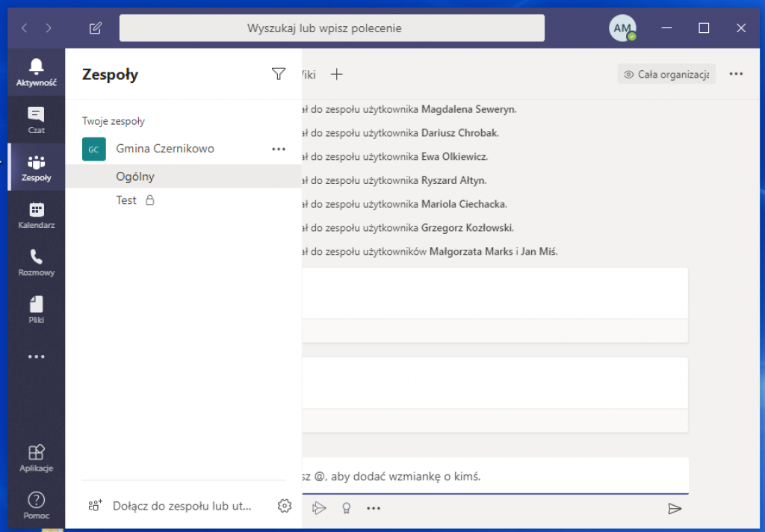
Task: Expand more apps ellipsis in sidebar
Action: [36, 357]
